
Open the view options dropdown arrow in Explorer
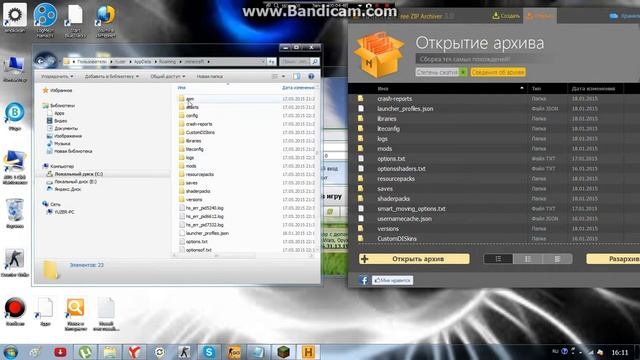tap(284, 76)
